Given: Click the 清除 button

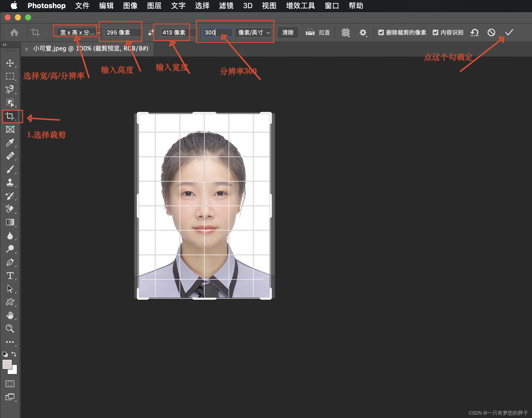Looking at the screenshot, I should click(x=288, y=32).
